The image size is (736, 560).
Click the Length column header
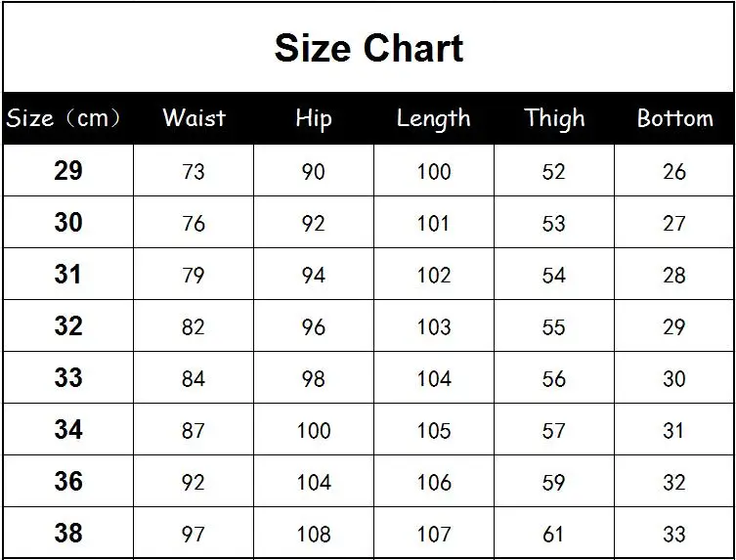tap(434, 118)
